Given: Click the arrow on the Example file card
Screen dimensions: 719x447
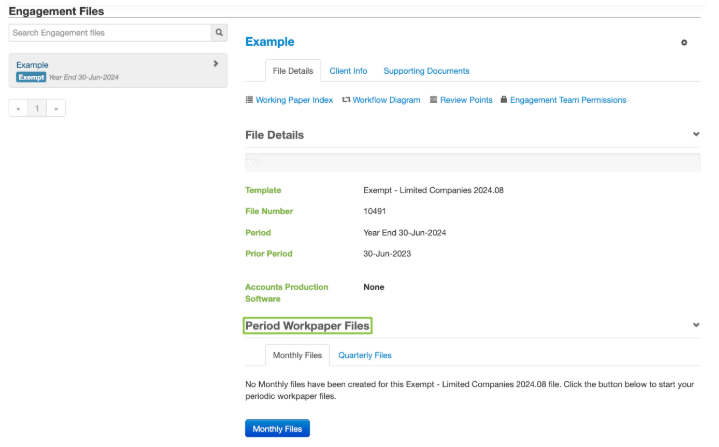Looking at the screenshot, I should pos(216,64).
